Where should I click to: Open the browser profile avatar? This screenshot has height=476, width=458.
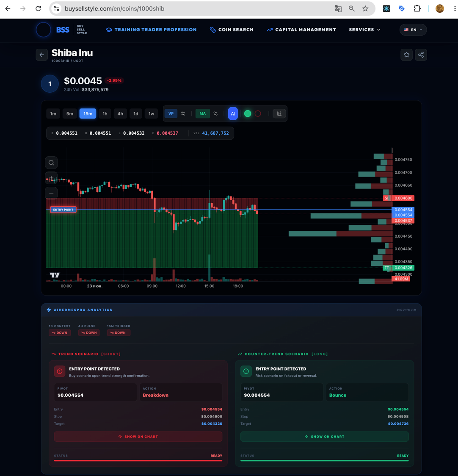pyautogui.click(x=439, y=8)
